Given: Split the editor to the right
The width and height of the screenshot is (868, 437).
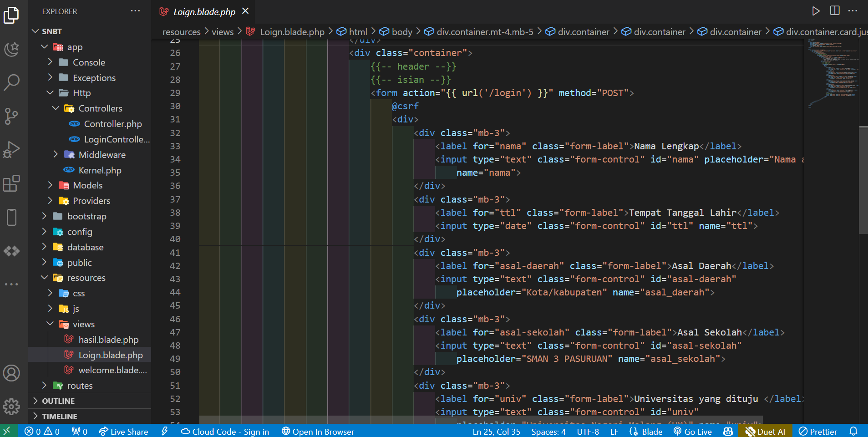Looking at the screenshot, I should [x=835, y=10].
